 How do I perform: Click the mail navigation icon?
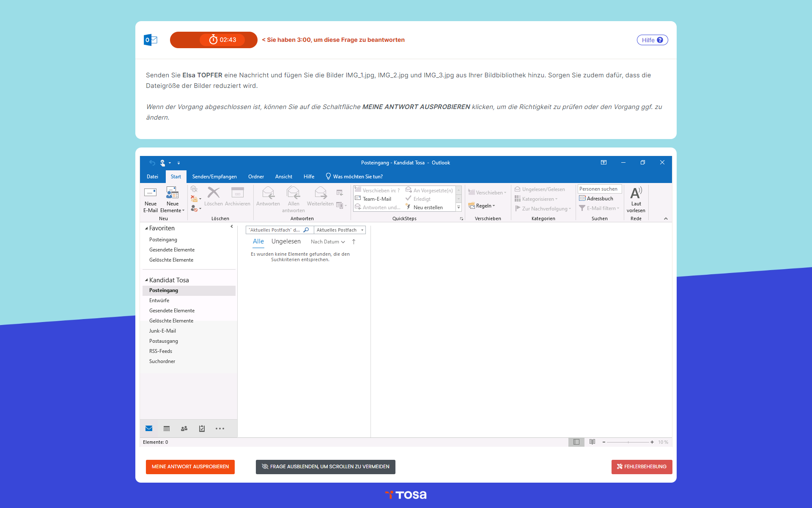(149, 429)
